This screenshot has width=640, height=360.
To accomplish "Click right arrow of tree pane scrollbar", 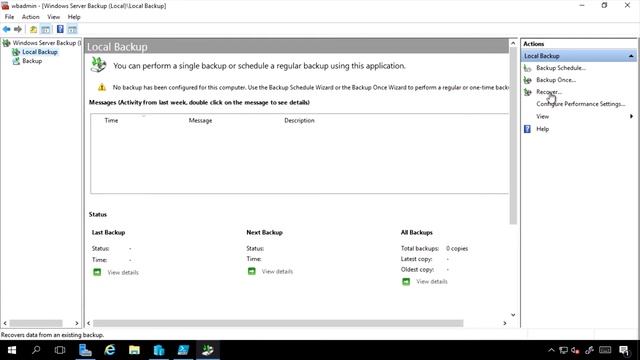I will click(x=77, y=323).
